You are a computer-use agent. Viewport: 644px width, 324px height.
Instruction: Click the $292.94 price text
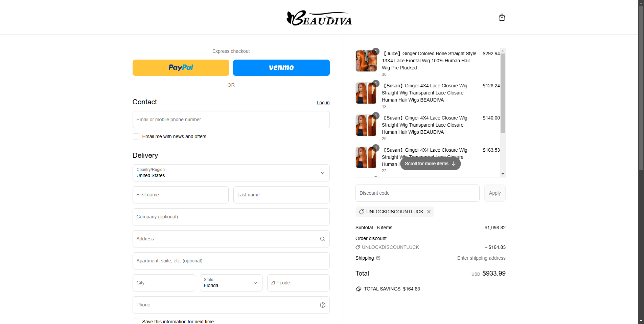(x=491, y=53)
